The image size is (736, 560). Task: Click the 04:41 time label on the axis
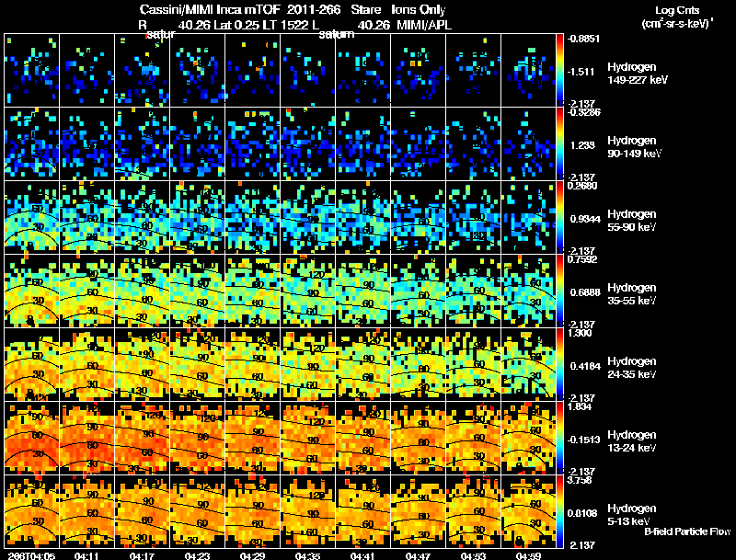click(x=362, y=555)
